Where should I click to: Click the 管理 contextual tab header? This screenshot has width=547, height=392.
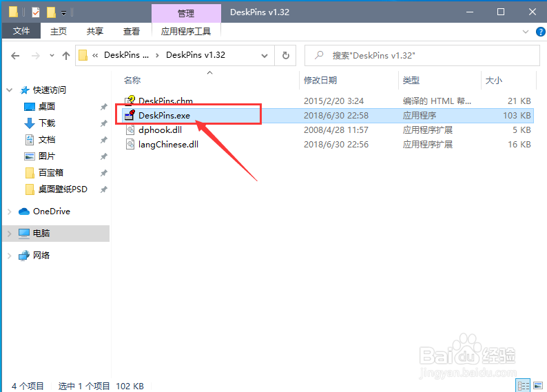(x=186, y=13)
